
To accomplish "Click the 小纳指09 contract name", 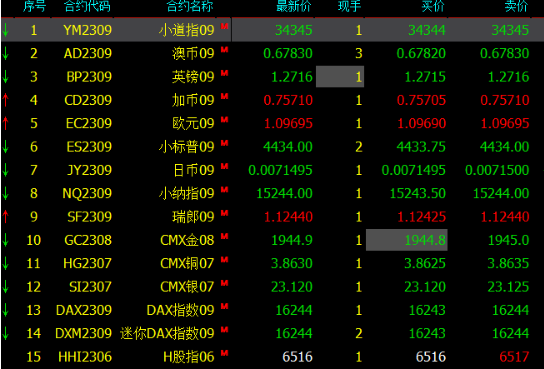I will tap(187, 193).
